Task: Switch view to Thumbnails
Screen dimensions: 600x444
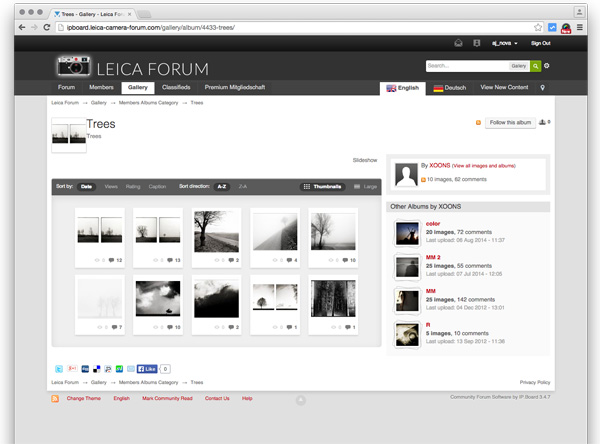Action: [x=323, y=186]
